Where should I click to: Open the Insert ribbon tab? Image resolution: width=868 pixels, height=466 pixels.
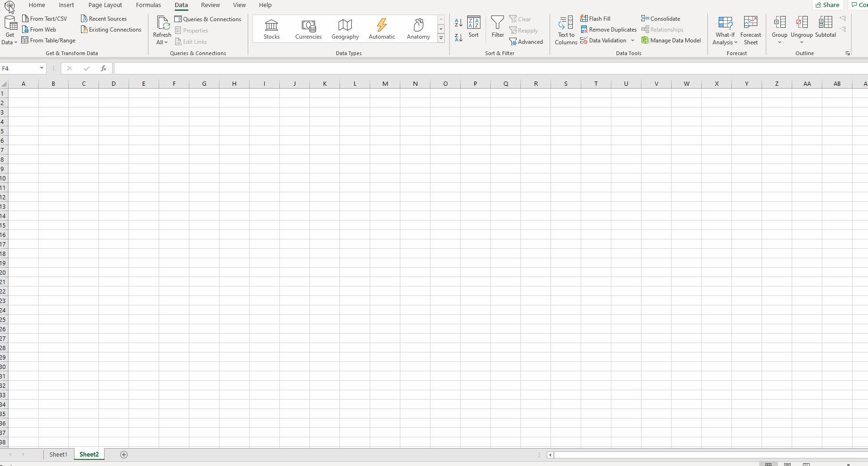pyautogui.click(x=66, y=5)
